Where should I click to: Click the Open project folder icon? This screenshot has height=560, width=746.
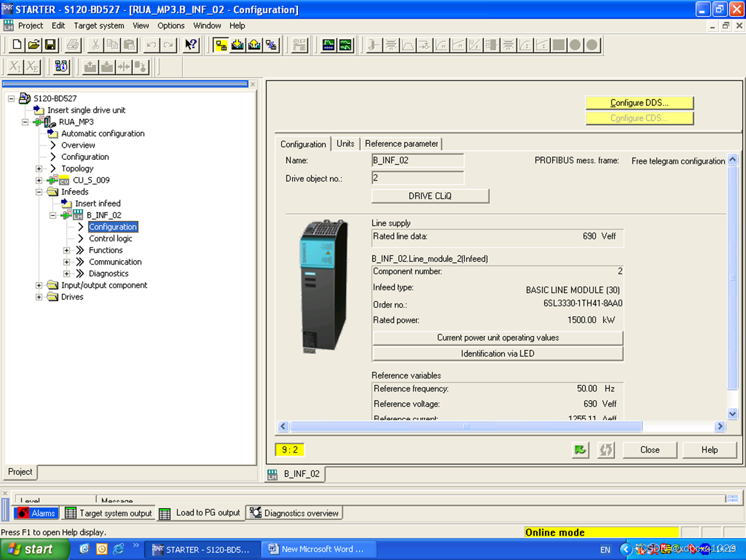[33, 45]
